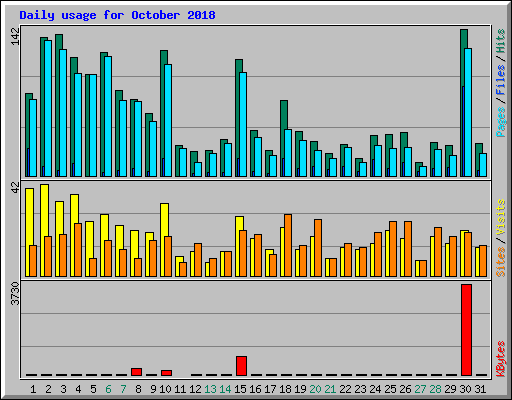
Task: Click day label "18" on the x-axis
Action: 285,389
